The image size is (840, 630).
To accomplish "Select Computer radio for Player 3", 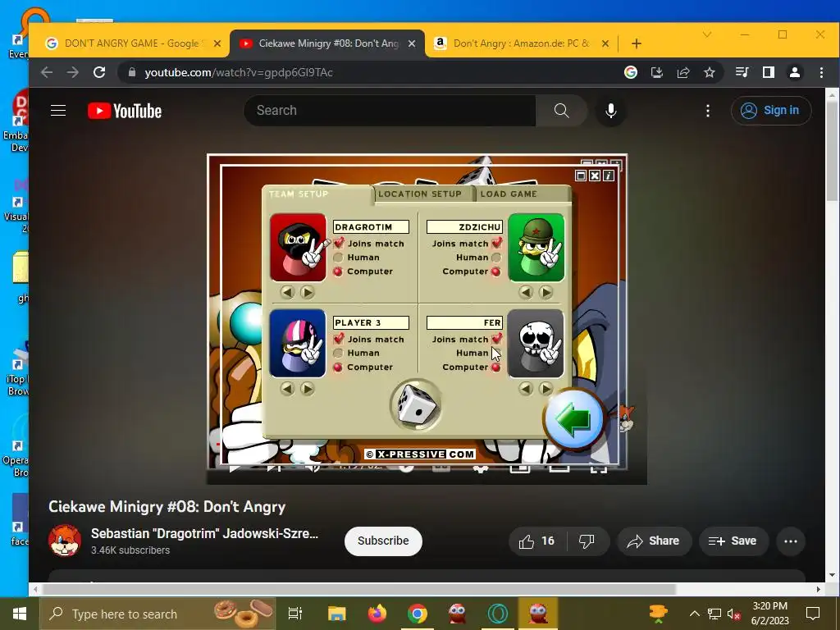I will click(x=338, y=367).
